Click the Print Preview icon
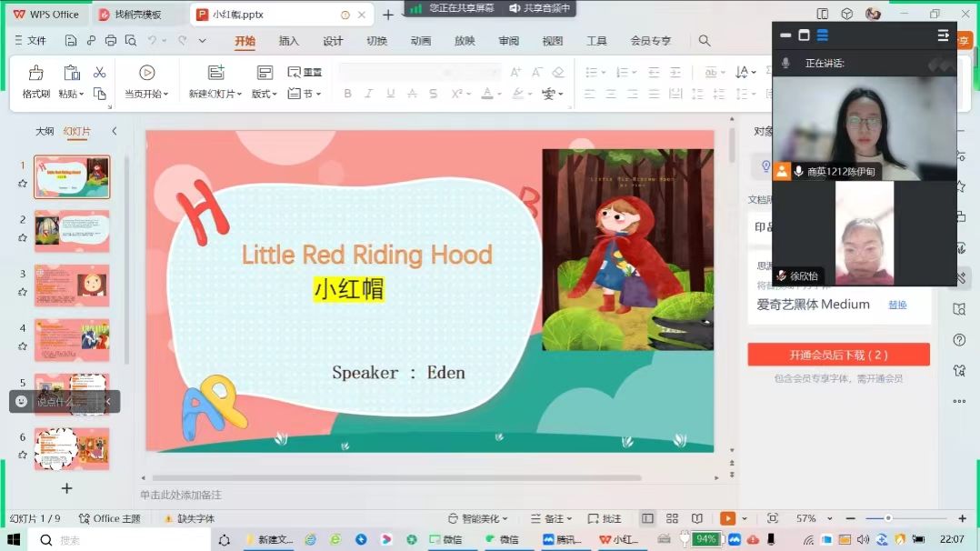 (131, 41)
